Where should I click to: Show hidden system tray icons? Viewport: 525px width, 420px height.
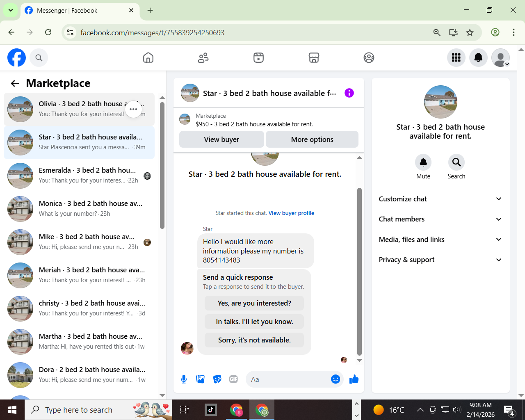click(420, 410)
